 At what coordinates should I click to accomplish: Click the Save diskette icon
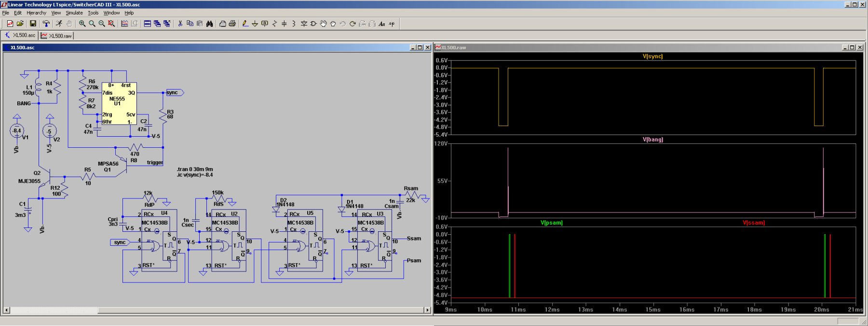click(33, 24)
